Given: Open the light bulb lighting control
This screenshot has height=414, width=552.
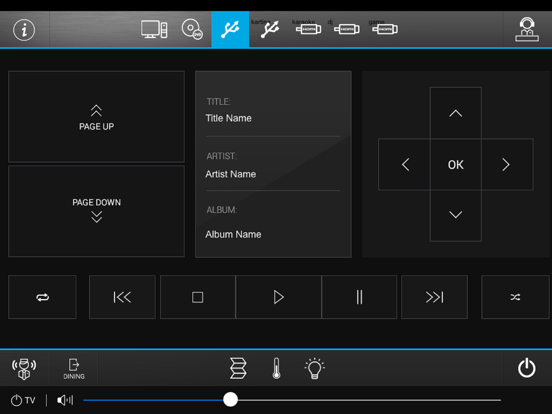Looking at the screenshot, I should tap(314, 368).
